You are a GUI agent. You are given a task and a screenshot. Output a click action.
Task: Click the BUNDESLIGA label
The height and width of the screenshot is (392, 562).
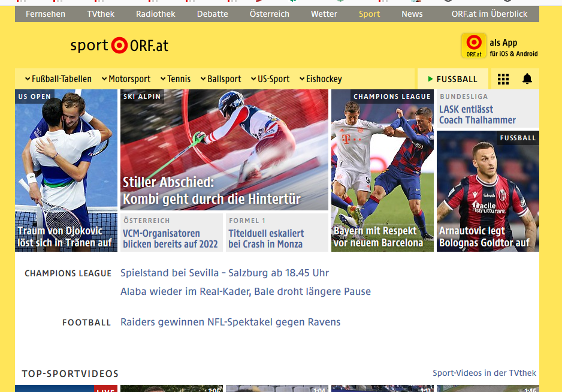[464, 97]
